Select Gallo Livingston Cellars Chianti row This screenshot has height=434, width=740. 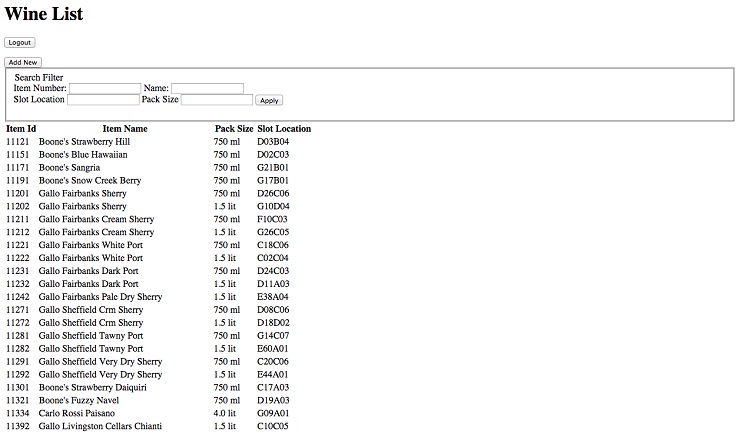pos(100,426)
